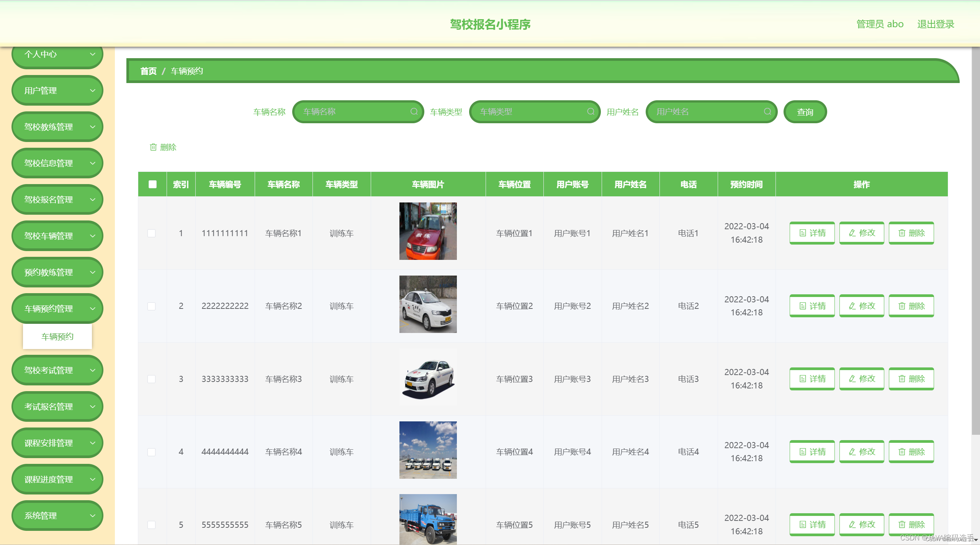This screenshot has width=980, height=545.
Task: Click the search icon in 车辆类型 field
Action: coord(591,111)
